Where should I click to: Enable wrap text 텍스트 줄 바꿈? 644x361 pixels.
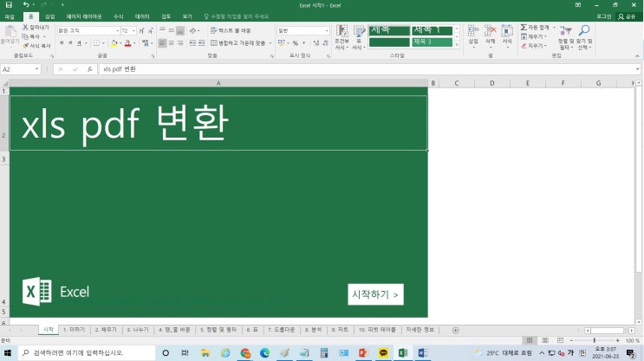pos(231,30)
